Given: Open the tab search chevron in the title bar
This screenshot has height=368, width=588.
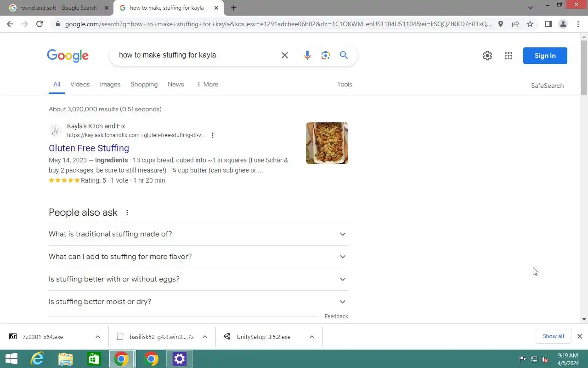Looking at the screenshot, I should tap(531, 8).
